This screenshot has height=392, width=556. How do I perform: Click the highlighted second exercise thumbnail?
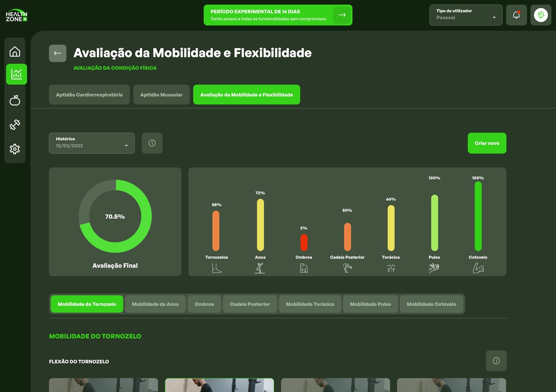coord(219,385)
